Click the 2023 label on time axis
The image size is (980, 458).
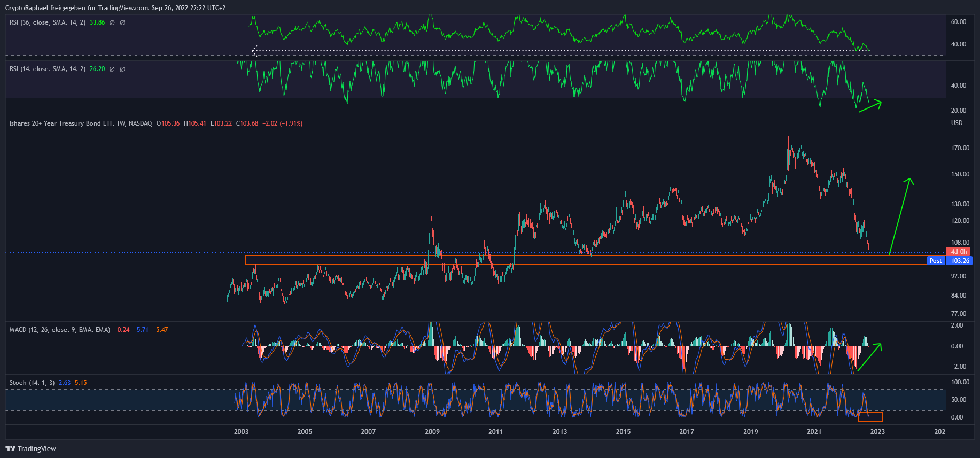coord(877,432)
